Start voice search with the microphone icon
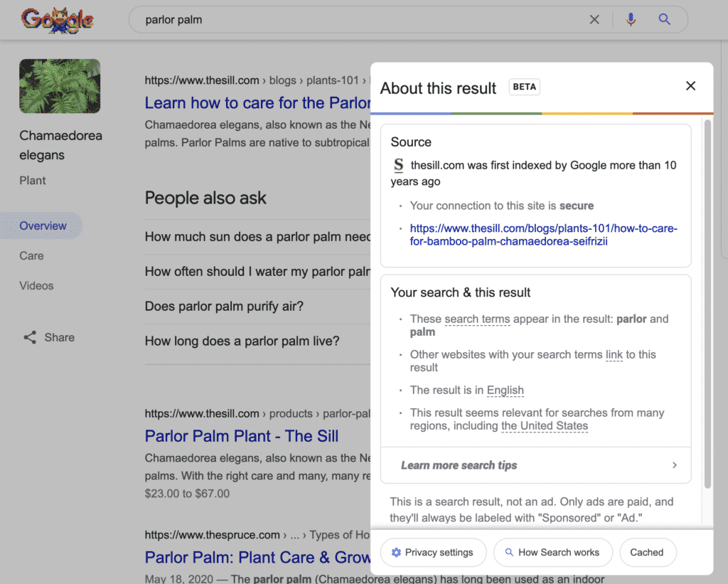 [631, 19]
